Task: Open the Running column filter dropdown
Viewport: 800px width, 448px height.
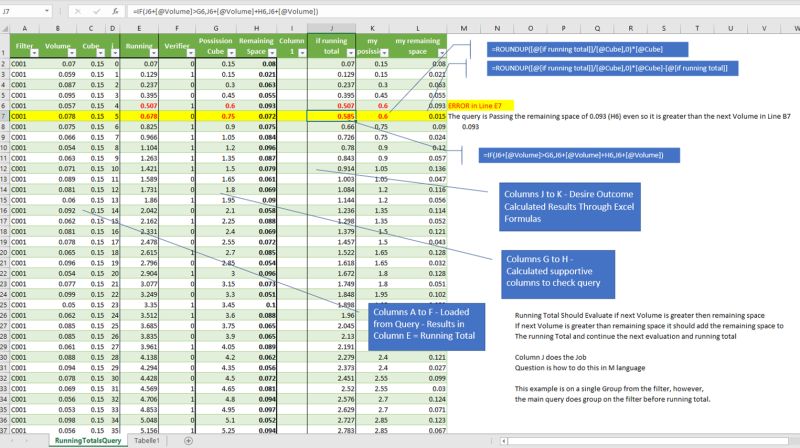Action: 154,53
